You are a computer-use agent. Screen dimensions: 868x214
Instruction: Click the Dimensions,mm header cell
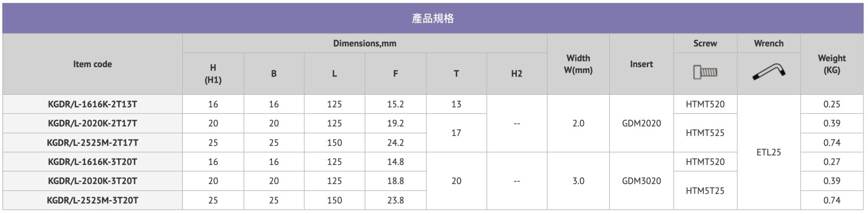point(365,43)
